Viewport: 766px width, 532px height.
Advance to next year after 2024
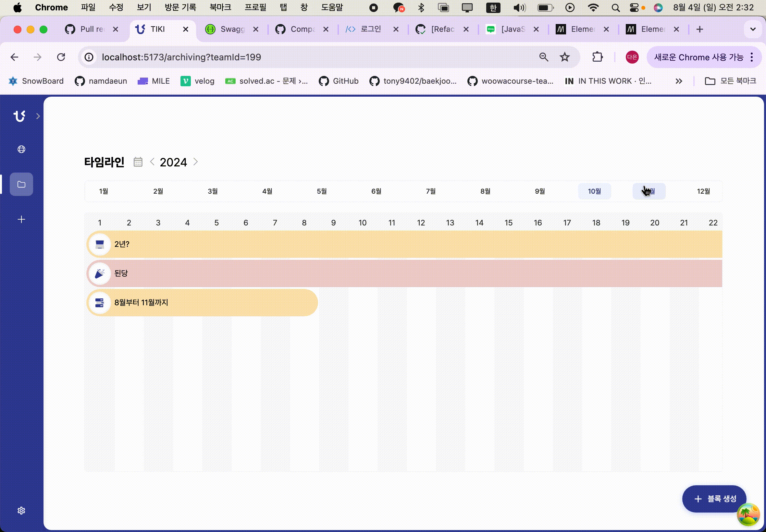click(x=196, y=162)
